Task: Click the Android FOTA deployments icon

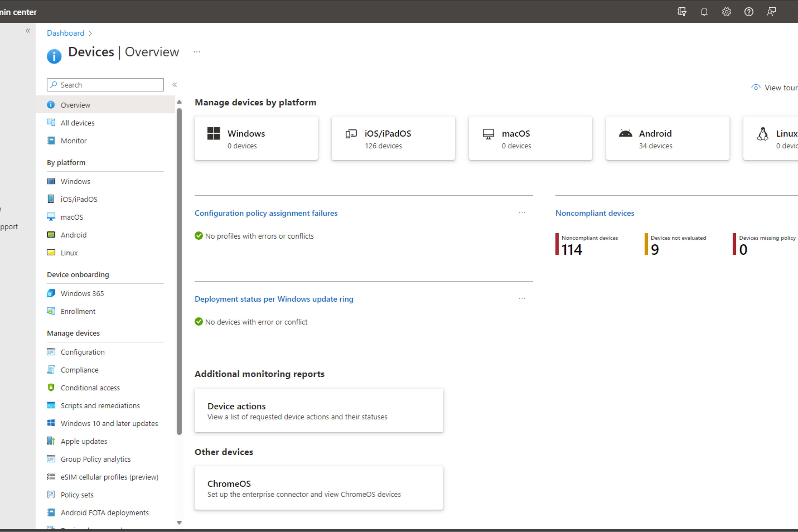Action: (51, 512)
